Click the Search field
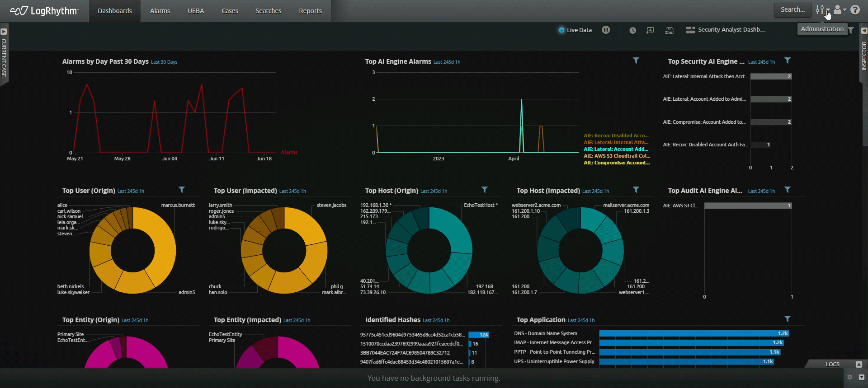The height and width of the screenshot is (388, 868). coord(793,9)
